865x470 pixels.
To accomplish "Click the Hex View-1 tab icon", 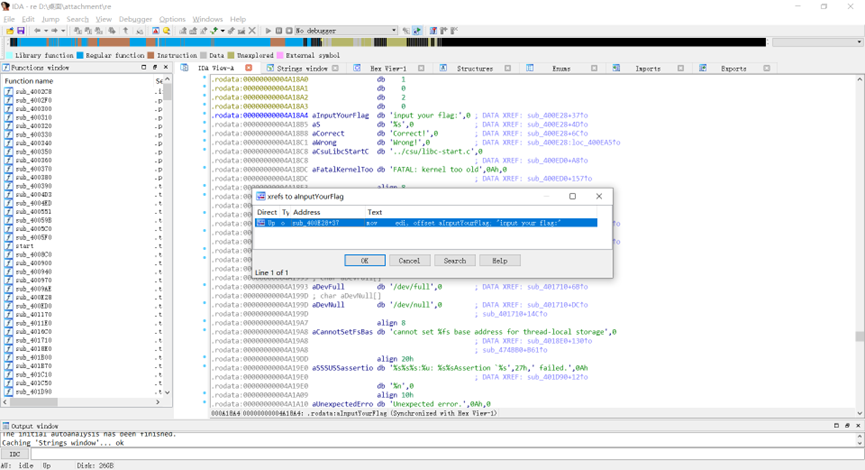I will tap(358, 68).
